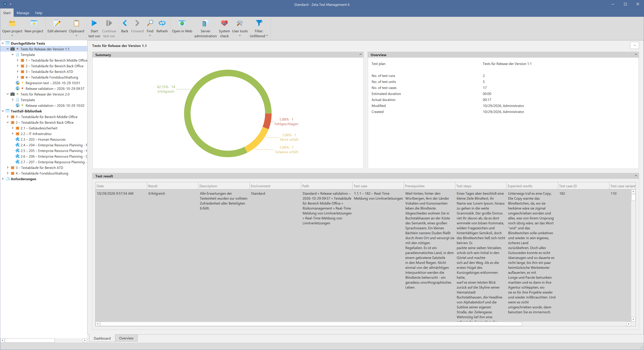Open the Start ribbon tab
The image size is (644, 350).
(7, 13)
